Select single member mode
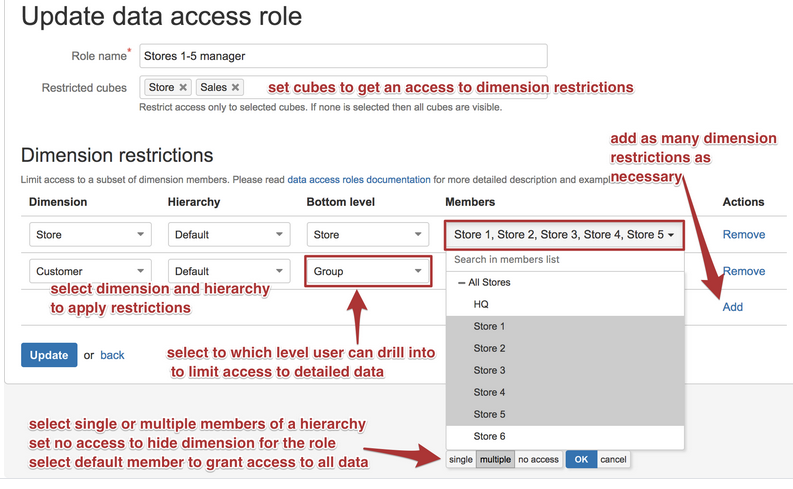Screen dimensions: 793x489 point(460,460)
